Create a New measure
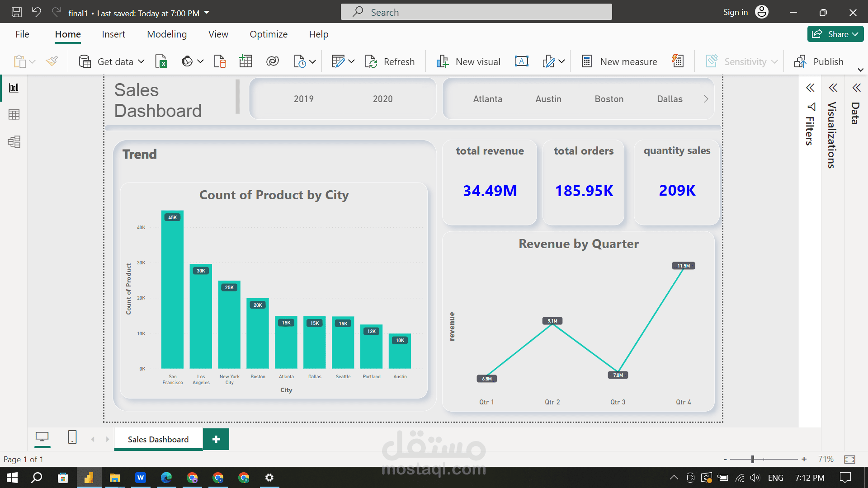868x488 pixels. pos(619,61)
